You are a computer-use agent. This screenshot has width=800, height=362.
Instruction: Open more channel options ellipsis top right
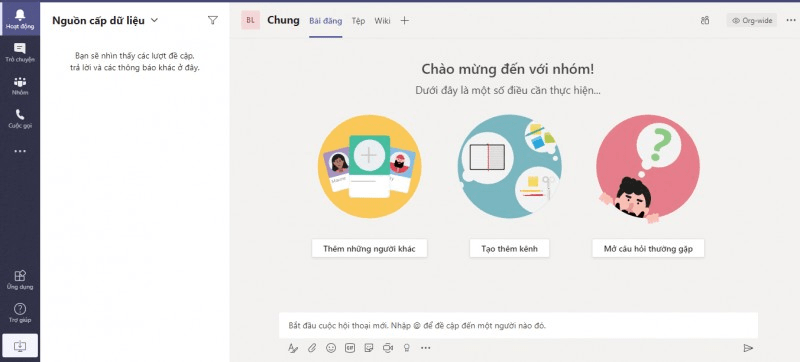(791, 20)
